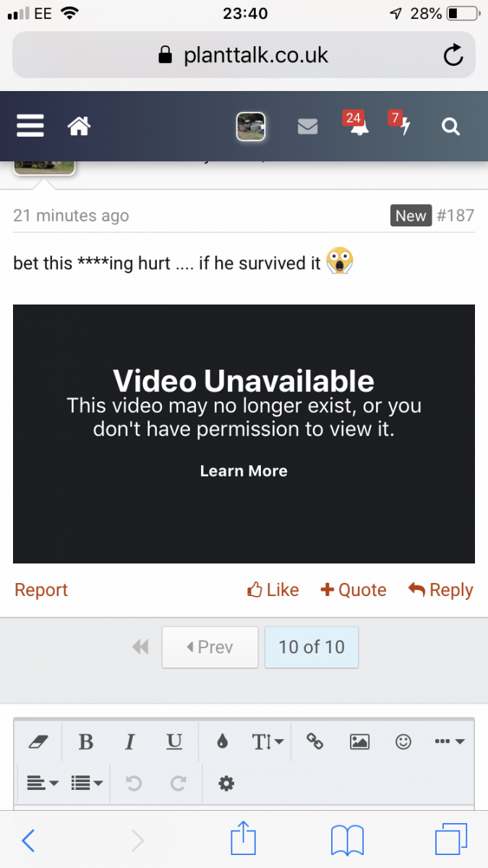
Task: Expand the font size dropdown
Action: coord(267,741)
